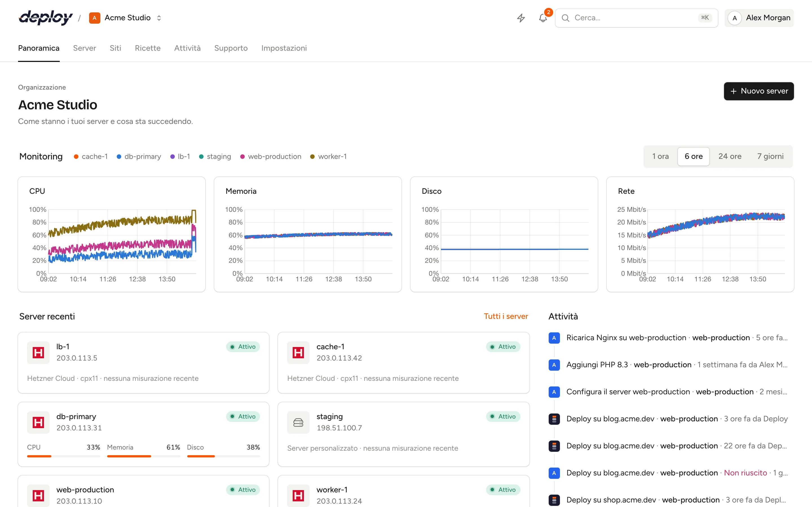812x507 pixels.
Task: Click the Cerca search field
Action: coord(636,18)
